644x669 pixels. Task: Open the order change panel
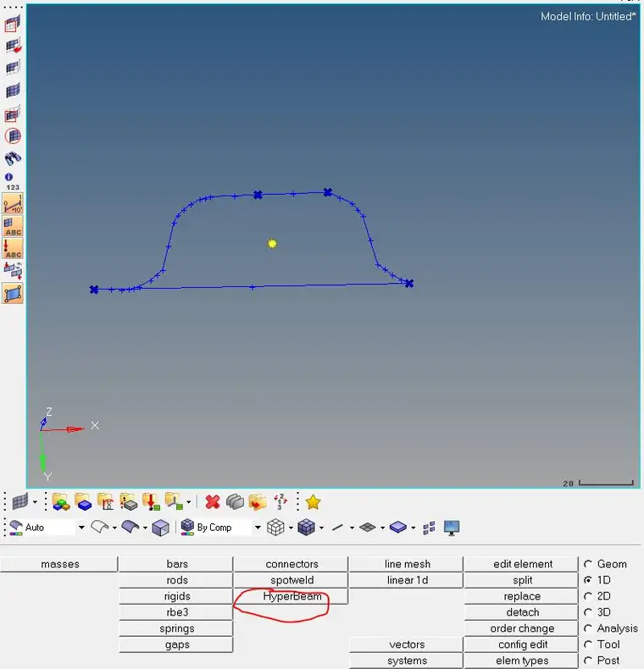pos(521,628)
